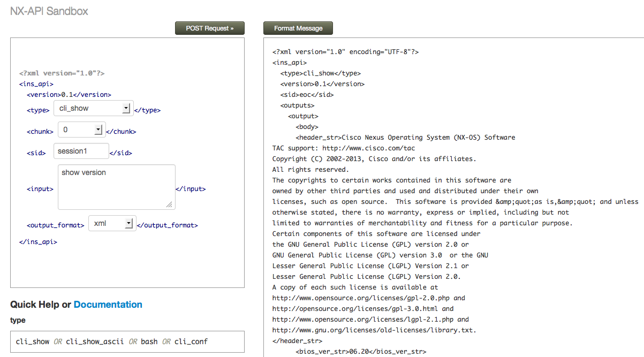The height and width of the screenshot is (357, 644).
Task: Click the <bios_ver_str>06.20 line
Action: tap(361, 352)
